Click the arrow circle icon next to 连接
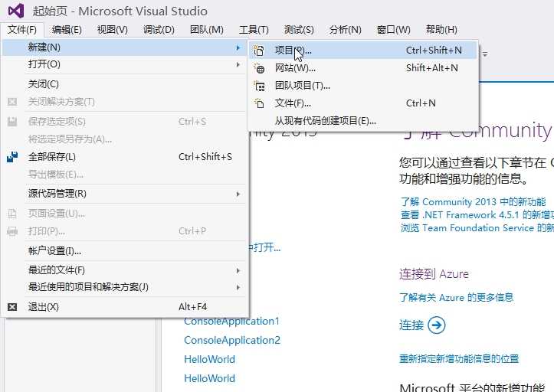 pos(436,325)
